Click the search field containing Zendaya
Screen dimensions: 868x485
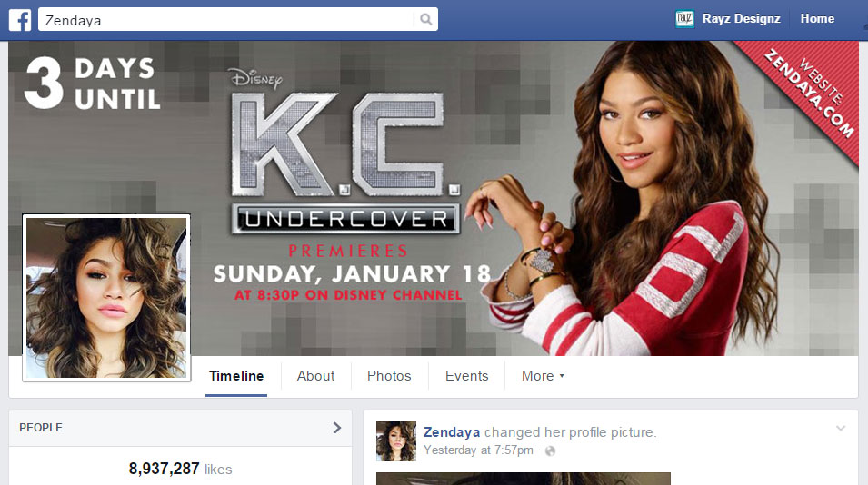[x=225, y=20]
